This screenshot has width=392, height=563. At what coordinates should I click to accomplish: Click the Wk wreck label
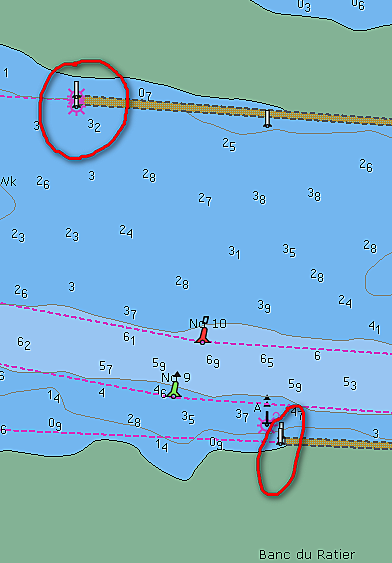coord(8,182)
